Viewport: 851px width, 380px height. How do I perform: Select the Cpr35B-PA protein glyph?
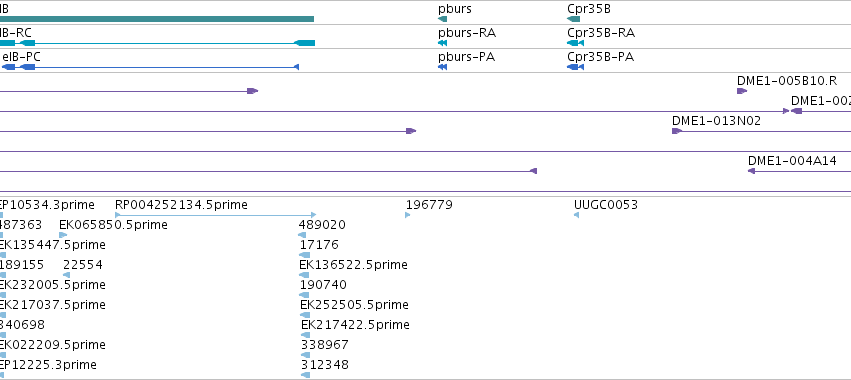[575, 67]
